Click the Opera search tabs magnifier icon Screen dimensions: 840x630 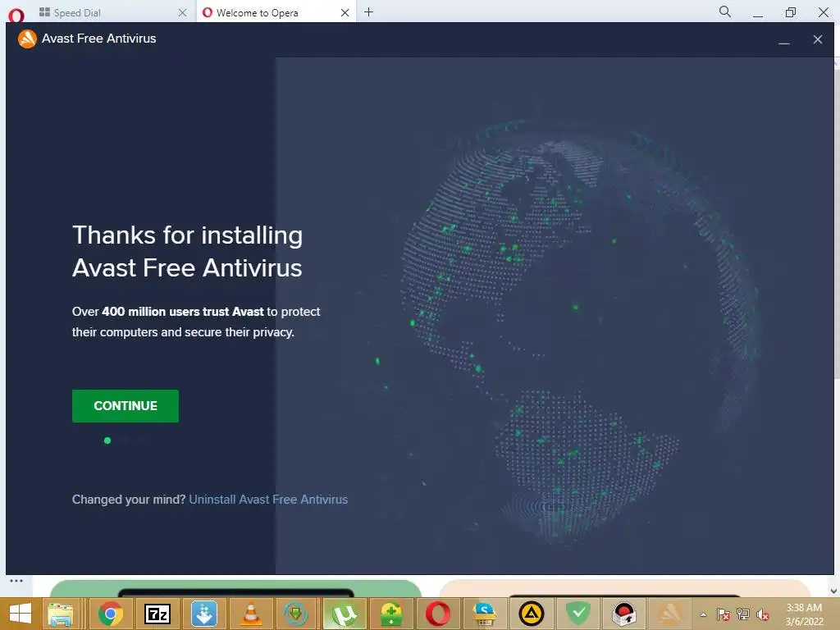click(x=725, y=11)
